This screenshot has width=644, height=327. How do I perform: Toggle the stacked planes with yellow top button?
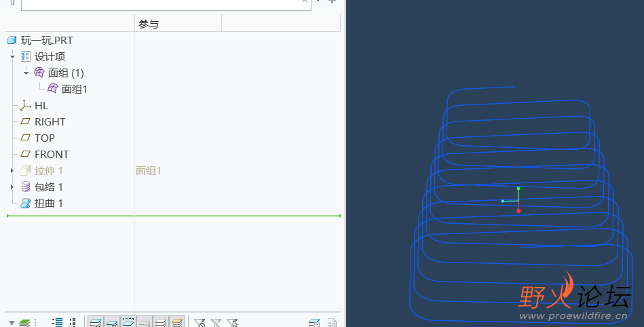click(x=177, y=322)
